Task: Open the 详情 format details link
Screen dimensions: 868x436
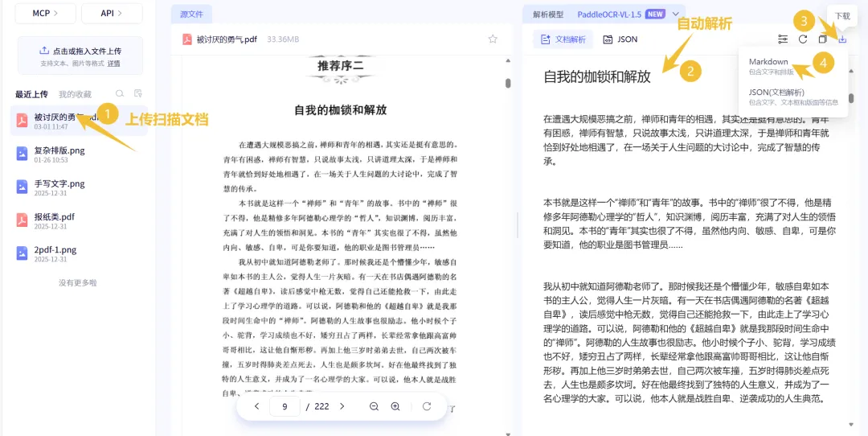Action: click(x=113, y=64)
